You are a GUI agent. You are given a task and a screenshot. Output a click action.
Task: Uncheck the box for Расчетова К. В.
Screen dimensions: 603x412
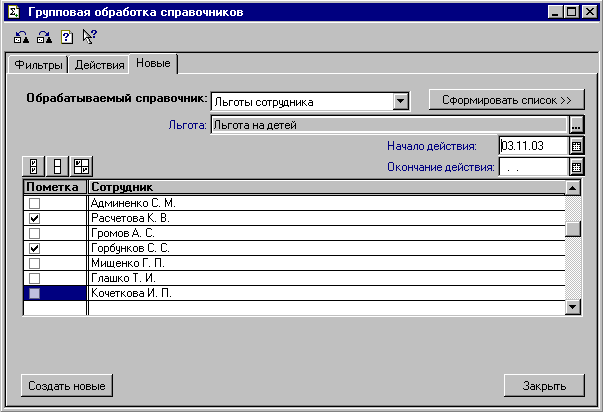[34, 218]
